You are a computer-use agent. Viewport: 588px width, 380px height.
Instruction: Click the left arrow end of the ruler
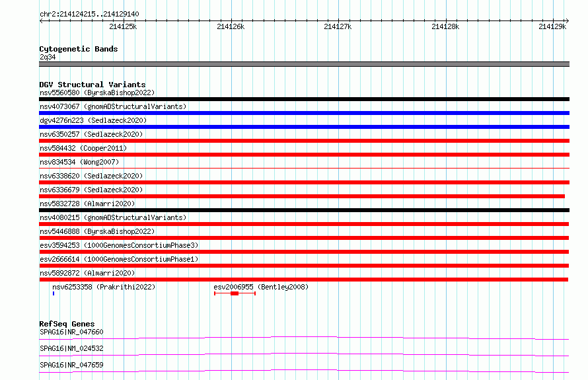click(x=41, y=20)
